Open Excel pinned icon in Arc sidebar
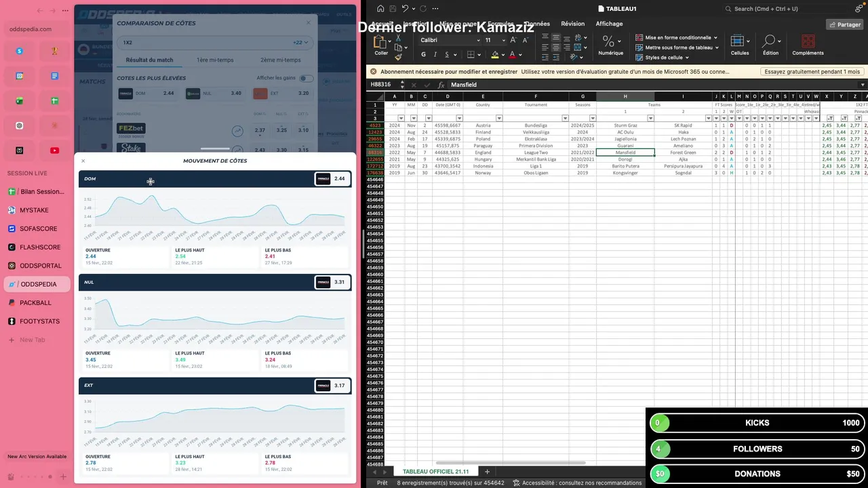Viewport: 868px width, 488px height. point(20,101)
